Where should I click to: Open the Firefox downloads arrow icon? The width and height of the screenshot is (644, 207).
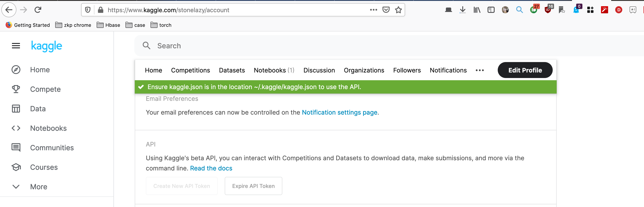coord(463,10)
